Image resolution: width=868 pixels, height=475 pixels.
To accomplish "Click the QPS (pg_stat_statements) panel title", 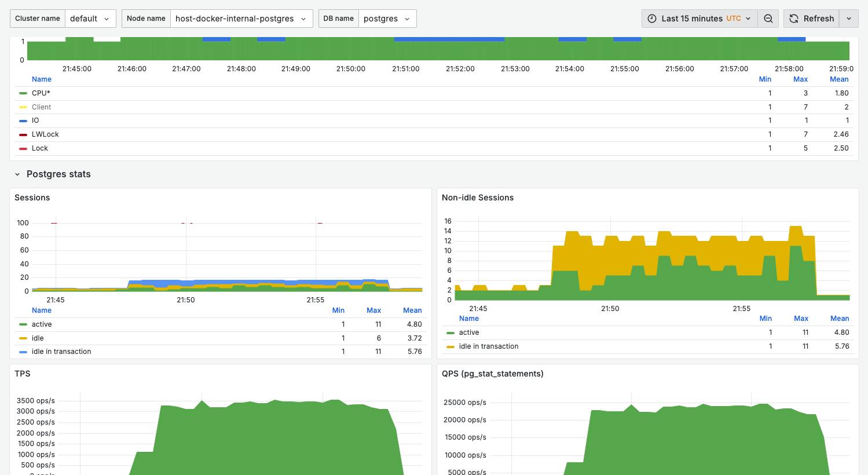I will [492, 374].
